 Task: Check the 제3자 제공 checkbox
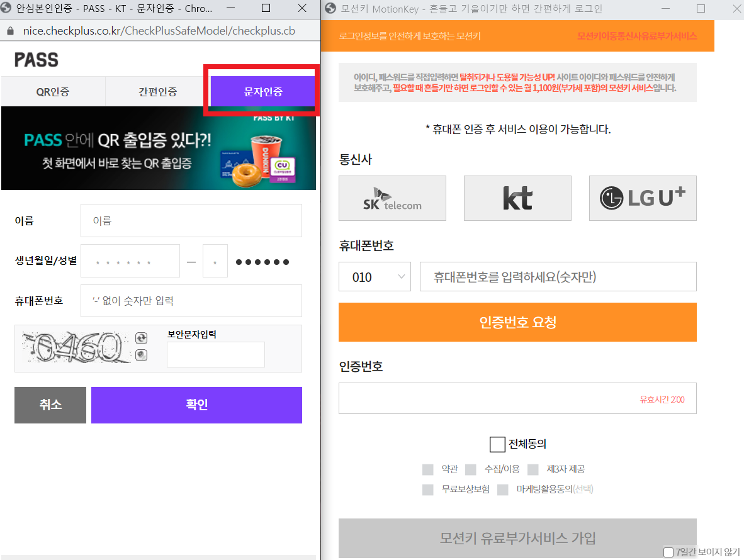click(533, 469)
